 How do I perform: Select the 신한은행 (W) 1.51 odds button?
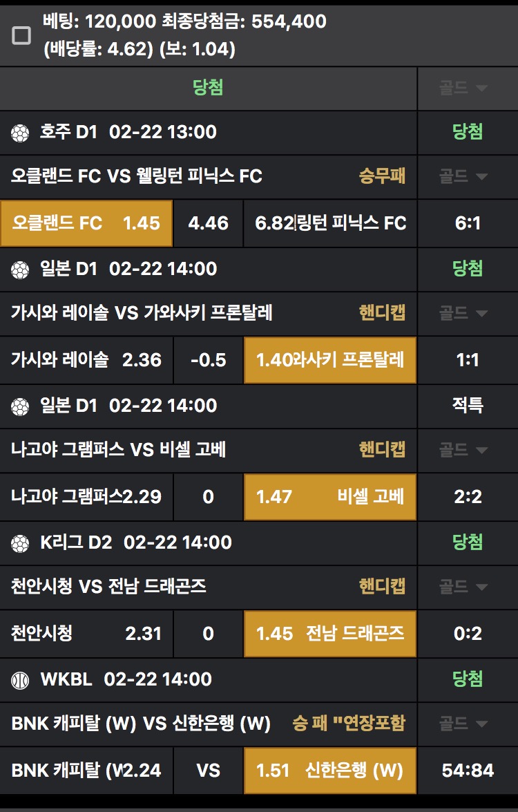point(330,771)
